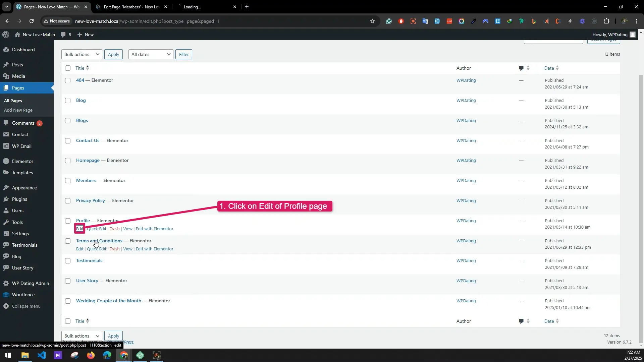
Task: Open Comments in the sidebar
Action: click(23, 123)
